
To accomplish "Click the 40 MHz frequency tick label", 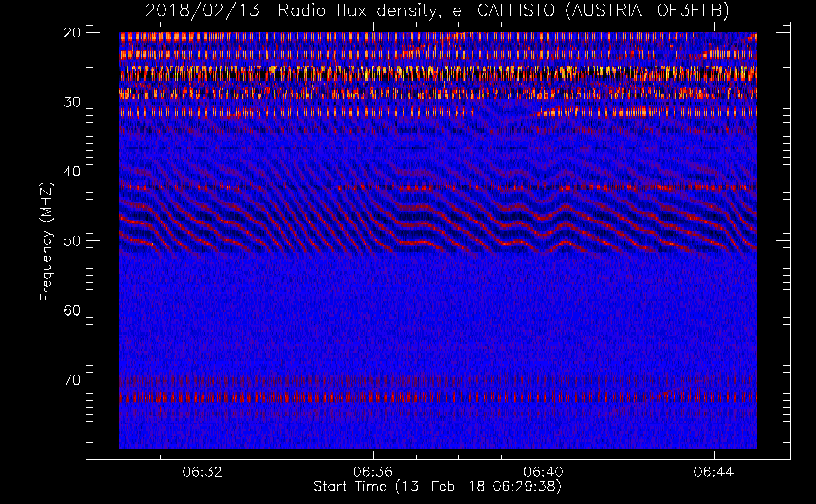I will (73, 171).
